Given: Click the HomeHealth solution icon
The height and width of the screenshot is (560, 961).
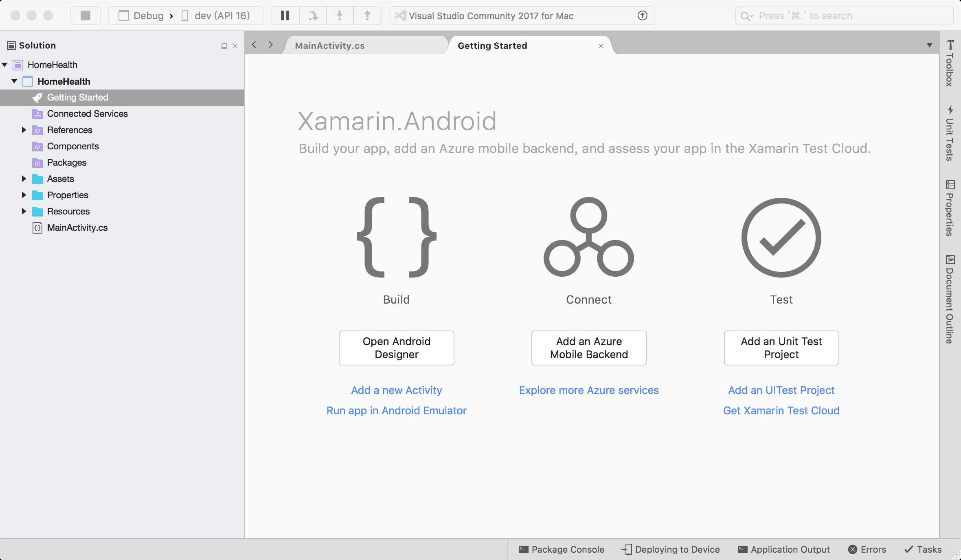Looking at the screenshot, I should point(18,65).
